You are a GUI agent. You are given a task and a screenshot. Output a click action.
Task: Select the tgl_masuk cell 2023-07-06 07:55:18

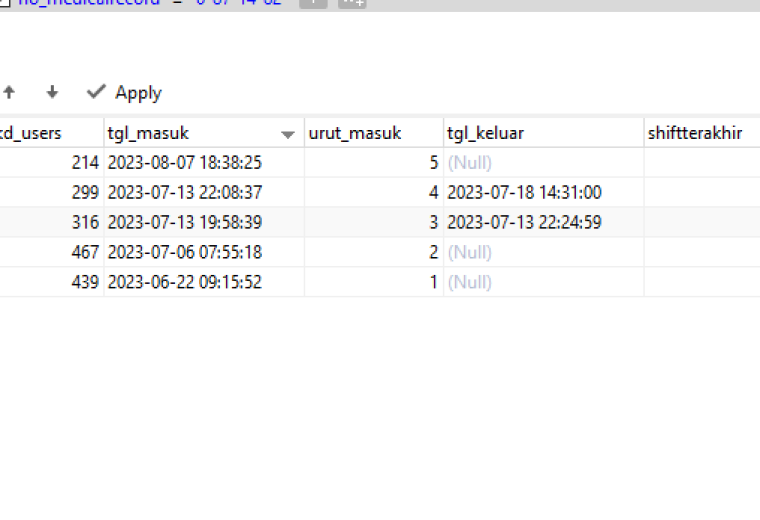[204, 252]
